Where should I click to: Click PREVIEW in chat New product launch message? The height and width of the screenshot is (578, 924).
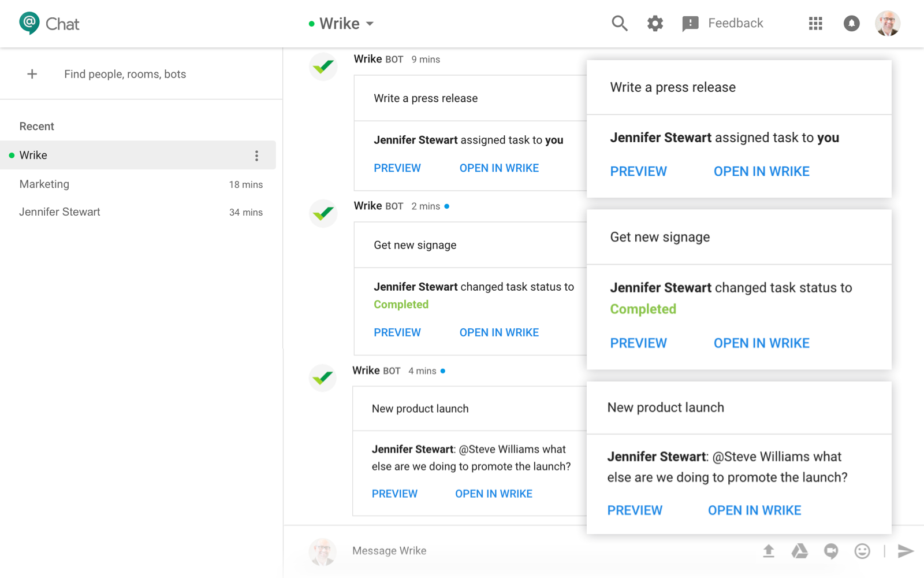coord(394,494)
